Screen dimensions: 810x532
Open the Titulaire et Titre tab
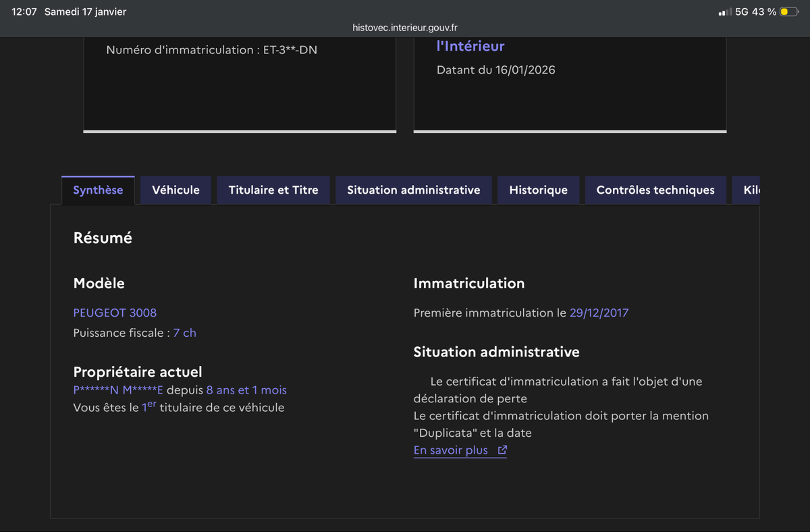tap(273, 190)
